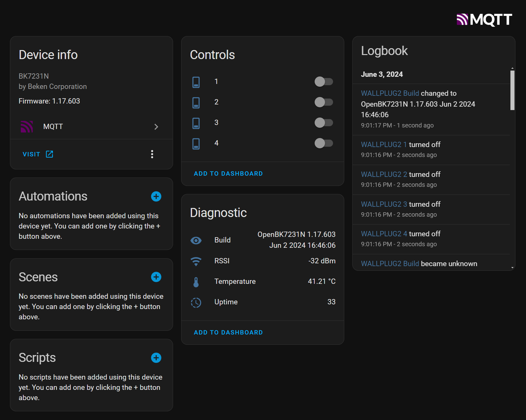Image resolution: width=526 pixels, height=420 pixels.
Task: Click the Logbook scroll up arrow
Action: [x=512, y=68]
